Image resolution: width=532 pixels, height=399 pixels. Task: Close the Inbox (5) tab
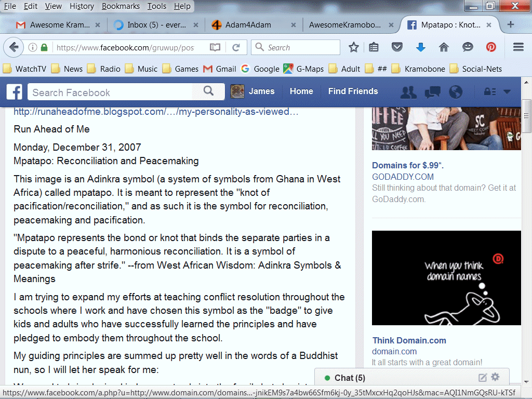pyautogui.click(x=196, y=25)
